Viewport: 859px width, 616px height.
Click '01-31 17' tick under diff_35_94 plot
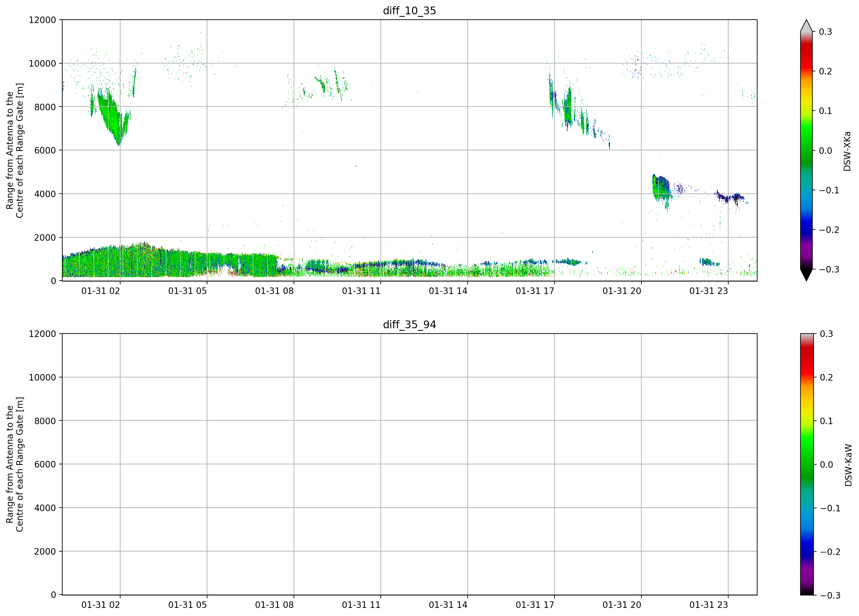[535, 605]
